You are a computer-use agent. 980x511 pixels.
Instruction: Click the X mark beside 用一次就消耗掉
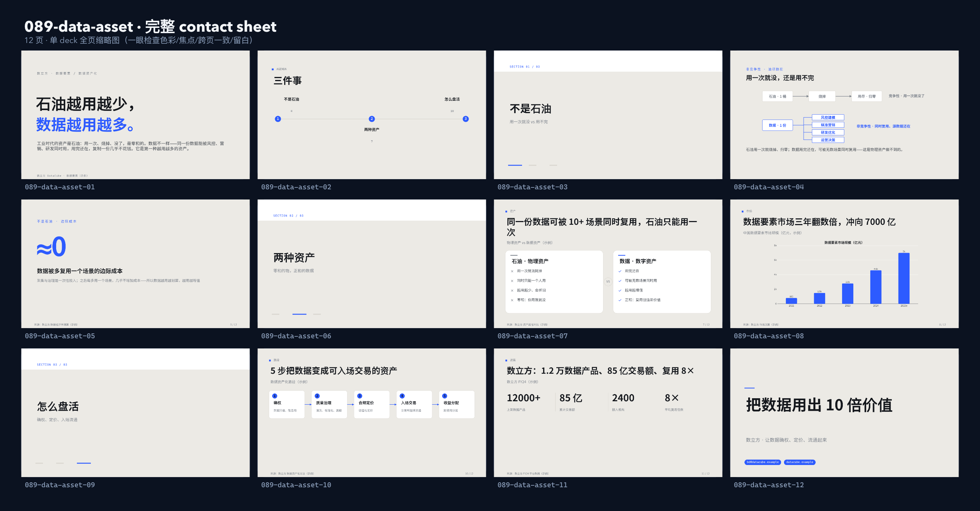[512, 272]
